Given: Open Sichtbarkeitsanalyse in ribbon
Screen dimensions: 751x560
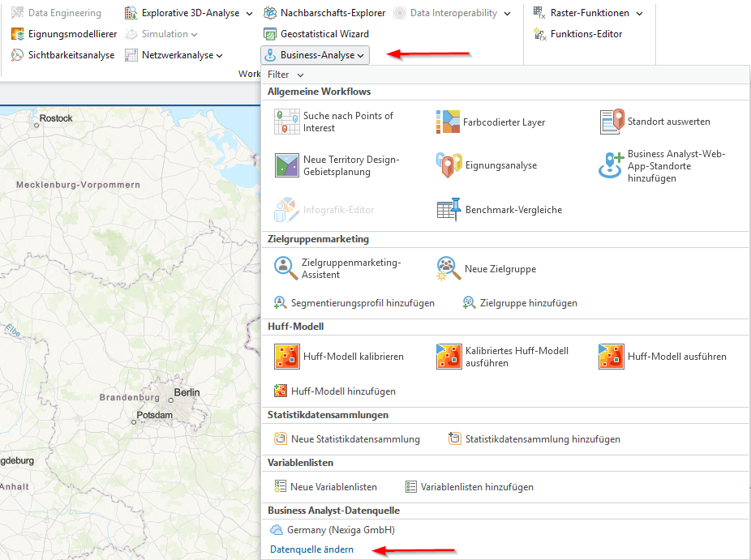Looking at the screenshot, I should click(x=62, y=55).
